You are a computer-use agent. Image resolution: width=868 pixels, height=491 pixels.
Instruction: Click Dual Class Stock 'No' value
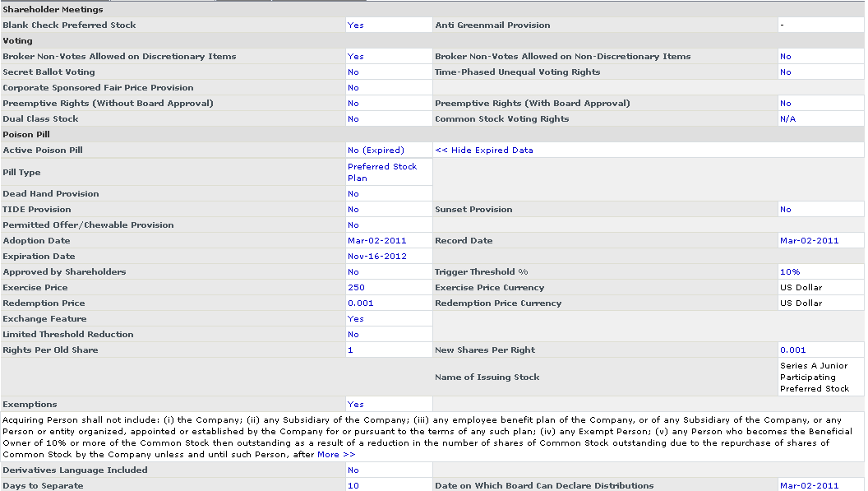(353, 119)
